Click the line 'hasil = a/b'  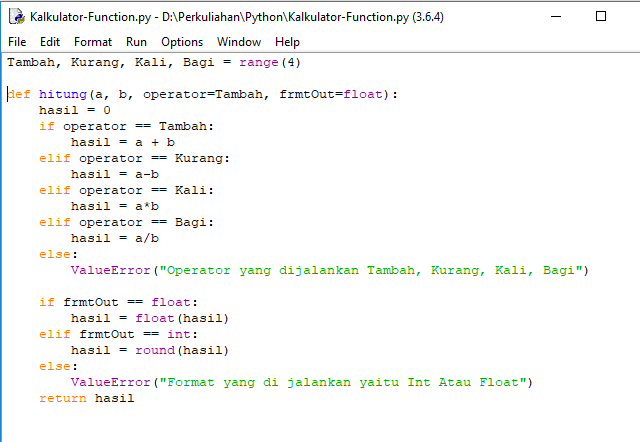pos(115,238)
